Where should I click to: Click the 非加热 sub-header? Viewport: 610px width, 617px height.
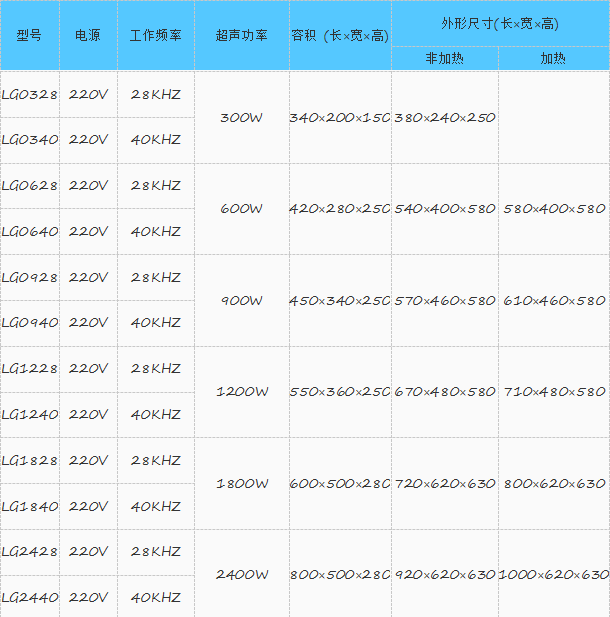coord(444,58)
